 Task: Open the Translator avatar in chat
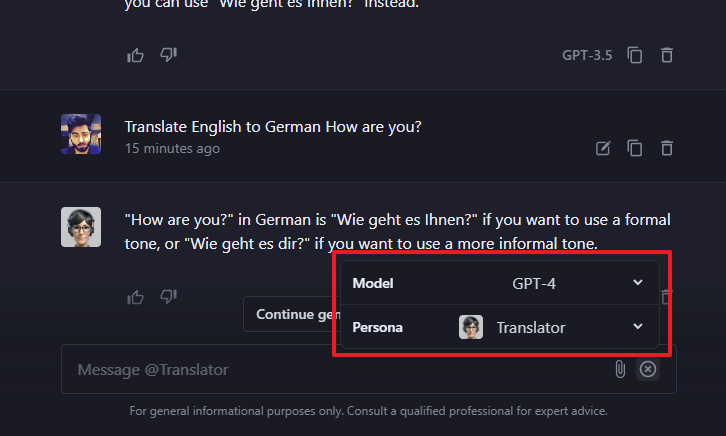[x=81, y=227]
